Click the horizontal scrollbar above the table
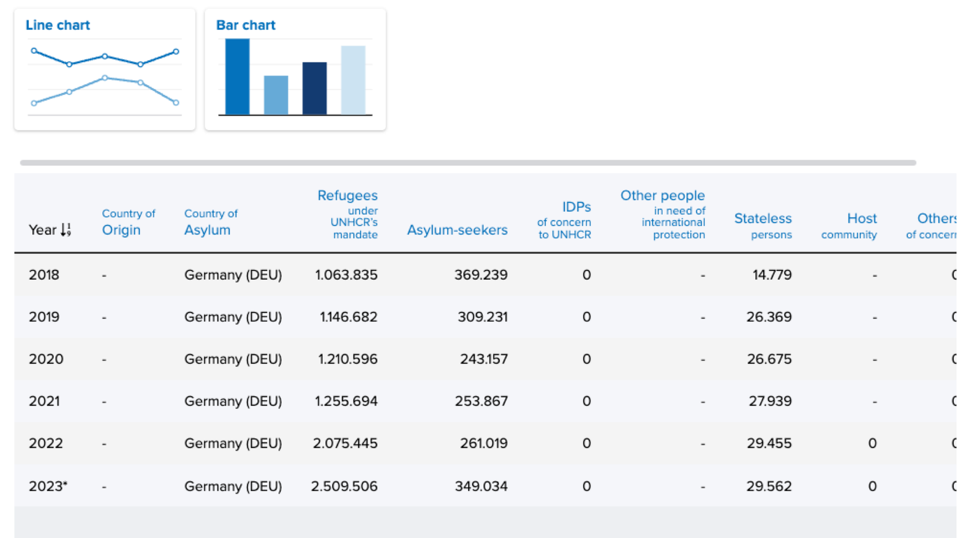 [x=468, y=163]
